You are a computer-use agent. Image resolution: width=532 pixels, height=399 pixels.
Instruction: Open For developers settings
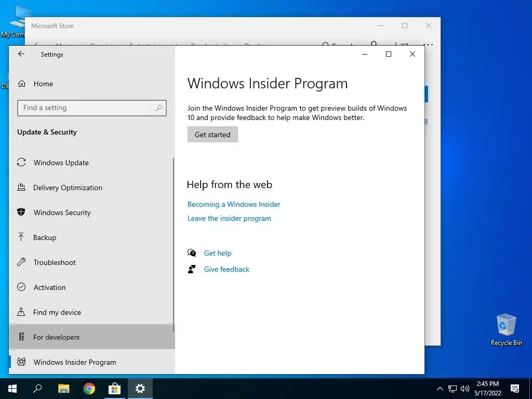(x=91, y=337)
